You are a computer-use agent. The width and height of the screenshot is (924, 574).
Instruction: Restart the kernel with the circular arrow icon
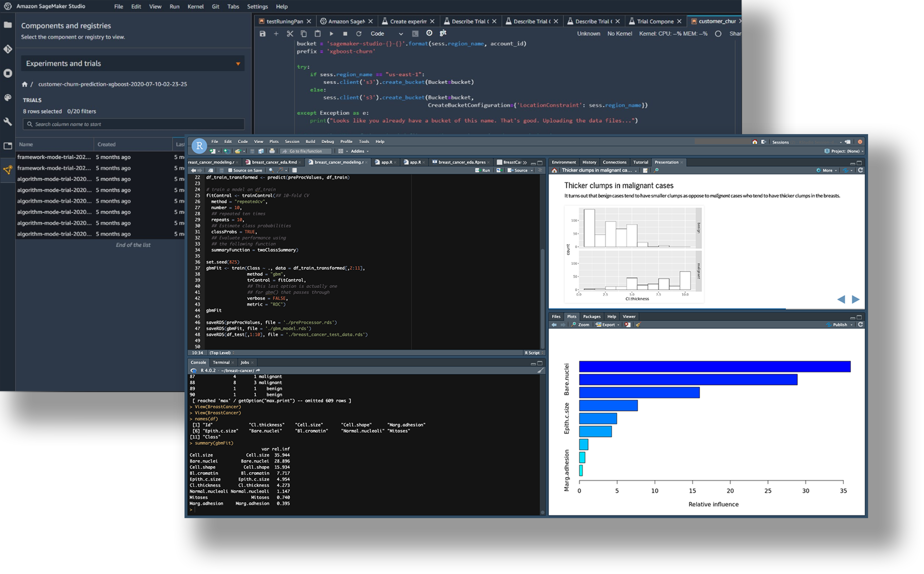(x=359, y=34)
